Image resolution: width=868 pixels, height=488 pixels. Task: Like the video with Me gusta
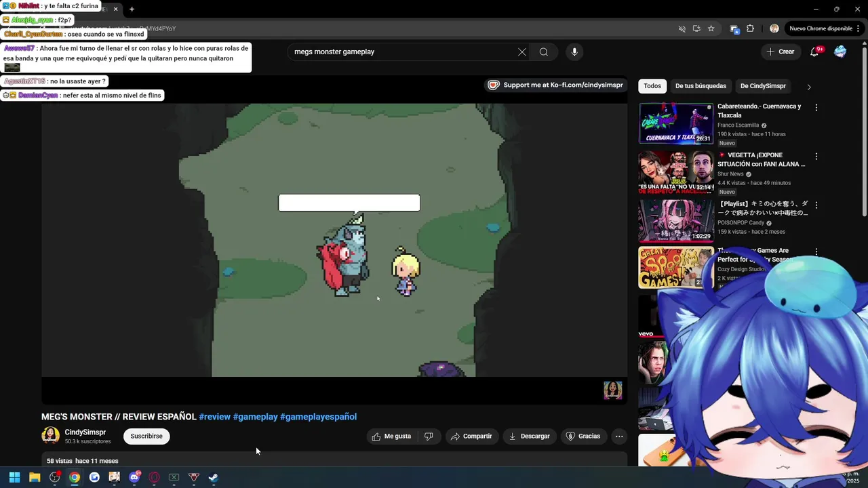tap(391, 436)
